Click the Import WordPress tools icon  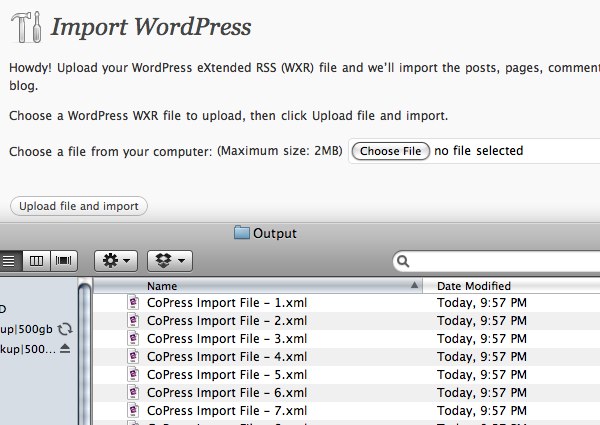[26, 27]
